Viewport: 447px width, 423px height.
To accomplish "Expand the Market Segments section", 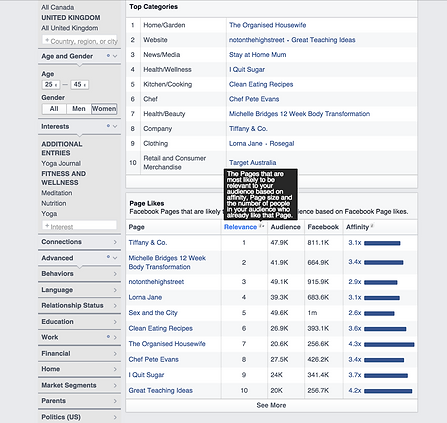I will pos(79,385).
